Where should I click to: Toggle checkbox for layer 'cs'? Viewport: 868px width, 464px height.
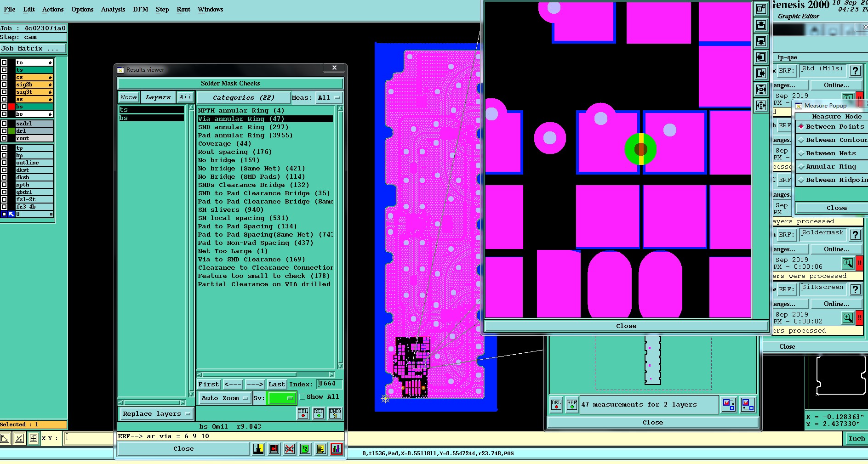[4, 77]
